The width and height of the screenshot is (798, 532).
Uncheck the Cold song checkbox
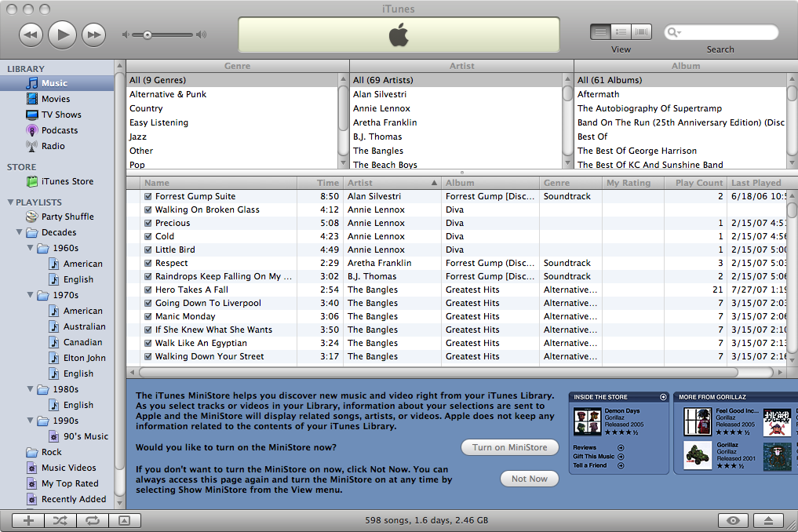[x=148, y=236]
